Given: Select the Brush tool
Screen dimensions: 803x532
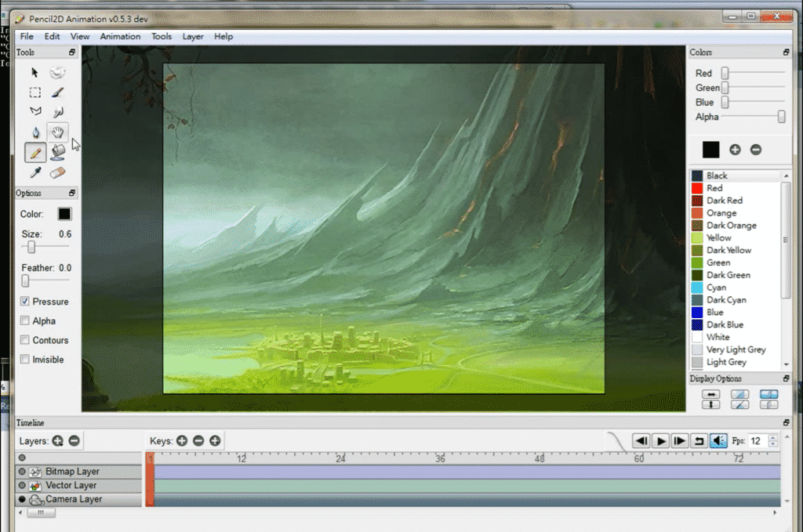Looking at the screenshot, I should point(57,92).
